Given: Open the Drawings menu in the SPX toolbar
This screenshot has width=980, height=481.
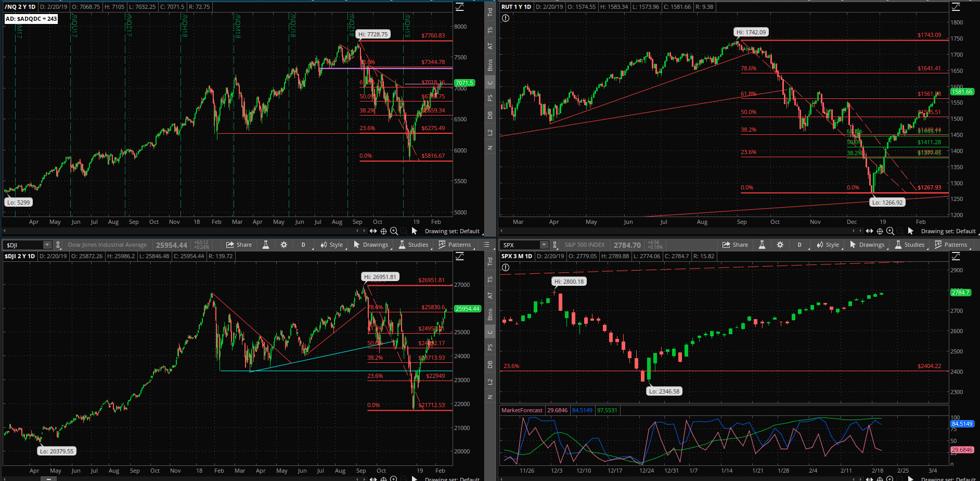Looking at the screenshot, I should pyautogui.click(x=867, y=245).
